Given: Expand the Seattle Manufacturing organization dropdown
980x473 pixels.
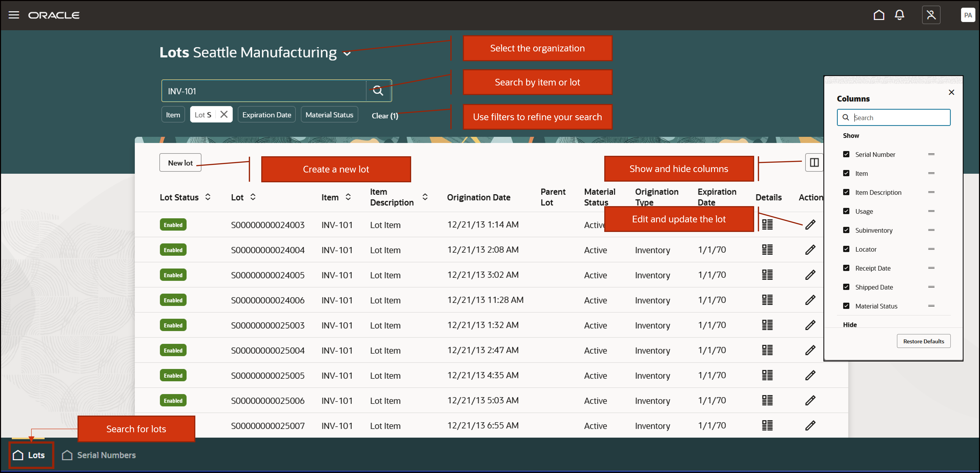Looking at the screenshot, I should point(347,54).
